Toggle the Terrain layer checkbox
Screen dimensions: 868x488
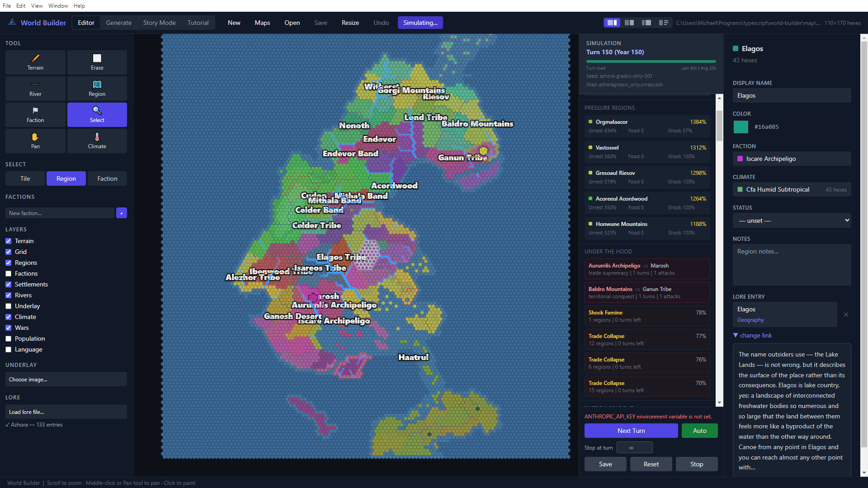tap(8, 241)
